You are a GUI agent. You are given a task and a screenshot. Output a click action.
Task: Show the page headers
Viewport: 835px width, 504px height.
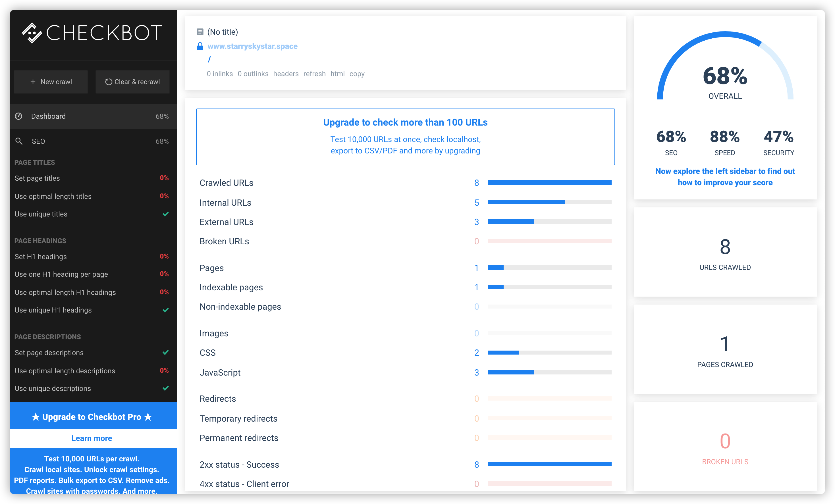pyautogui.click(x=286, y=74)
